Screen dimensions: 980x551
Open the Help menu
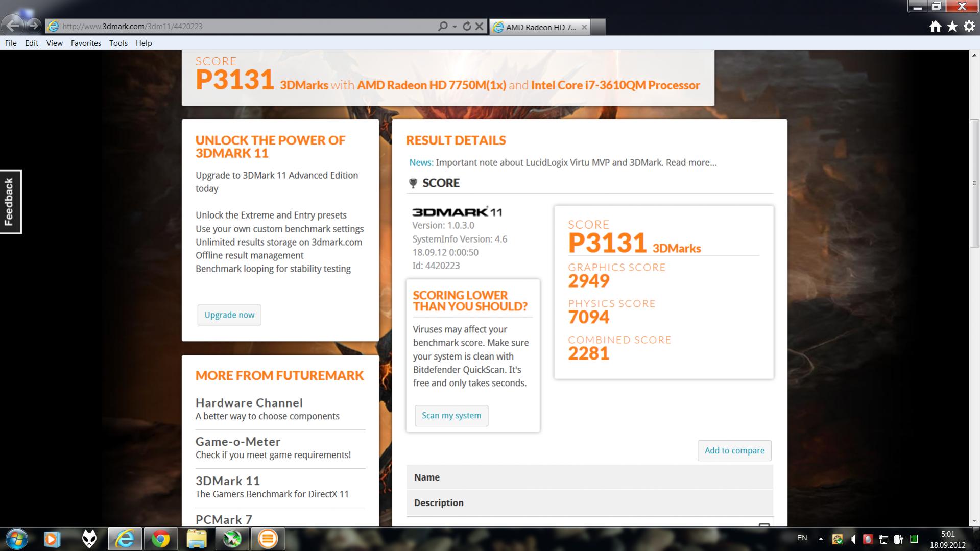tap(144, 43)
